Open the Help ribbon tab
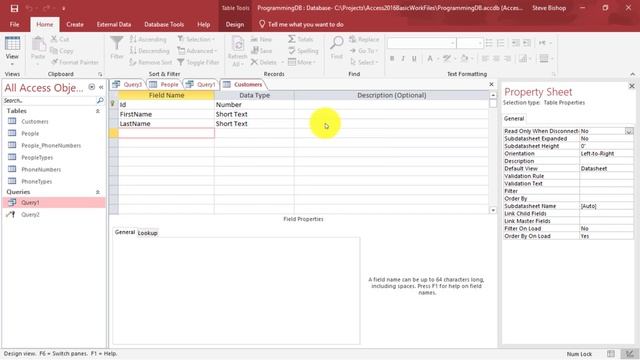 (204, 24)
